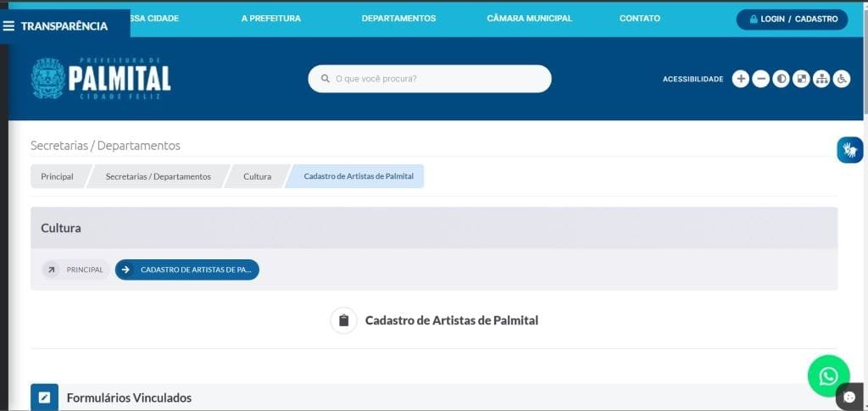Open the green WhatsApp chat button

[x=828, y=375]
